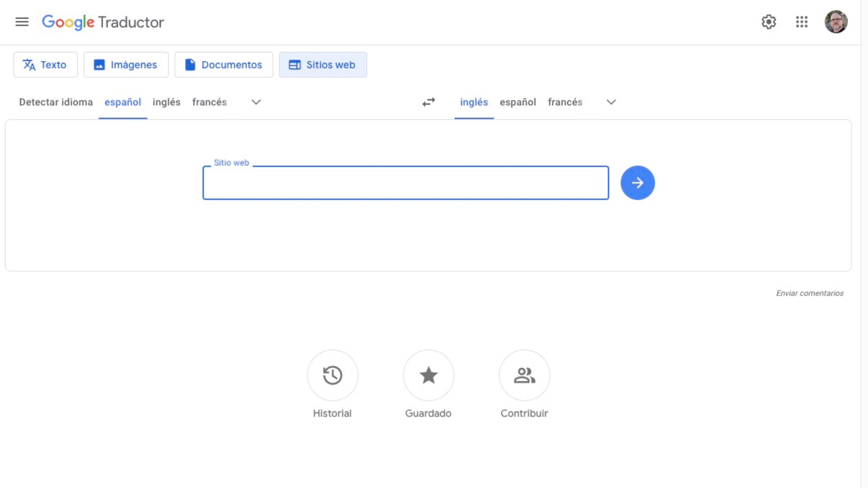
Task: Choose Detectar idioma as source
Action: [56, 102]
